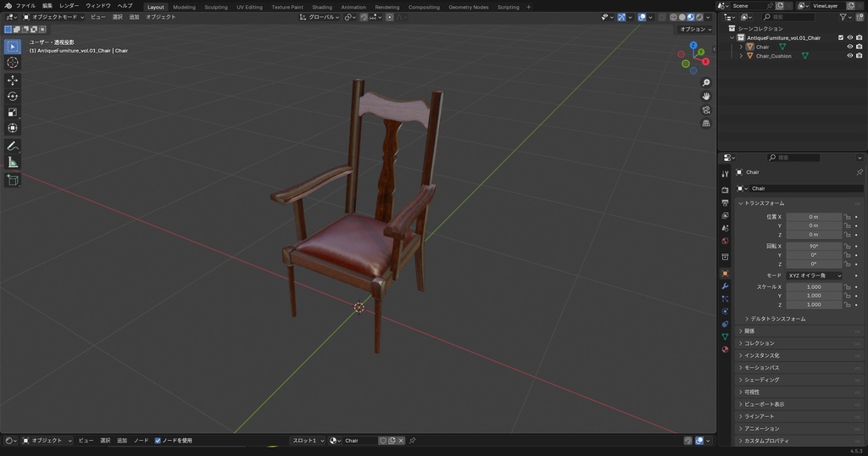The image size is (868, 456).
Task: Click the pan view hand icon
Action: [x=706, y=97]
